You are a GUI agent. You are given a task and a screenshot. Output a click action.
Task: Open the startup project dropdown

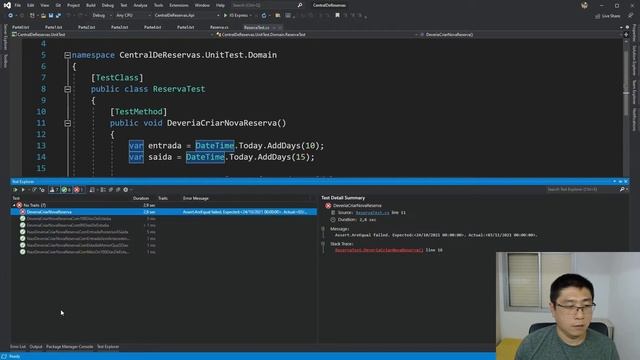pos(187,16)
